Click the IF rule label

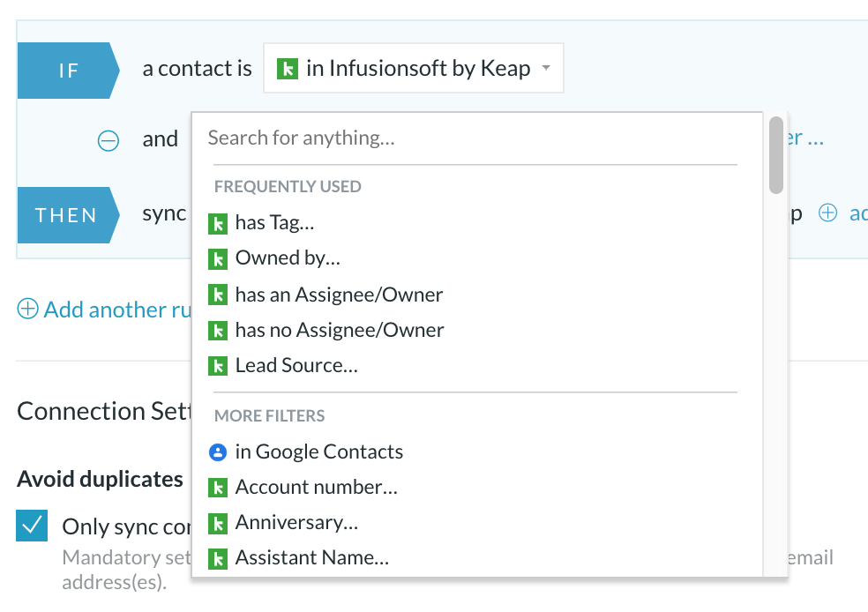point(68,71)
